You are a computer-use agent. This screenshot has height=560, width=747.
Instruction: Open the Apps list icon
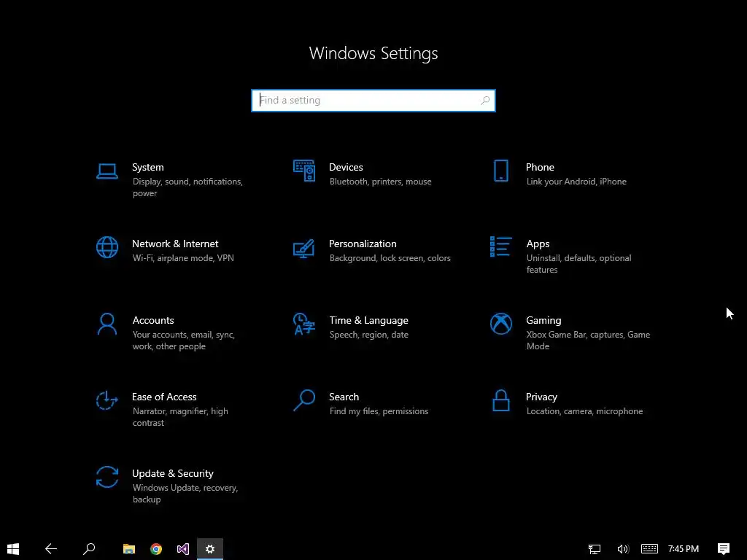tap(500, 246)
